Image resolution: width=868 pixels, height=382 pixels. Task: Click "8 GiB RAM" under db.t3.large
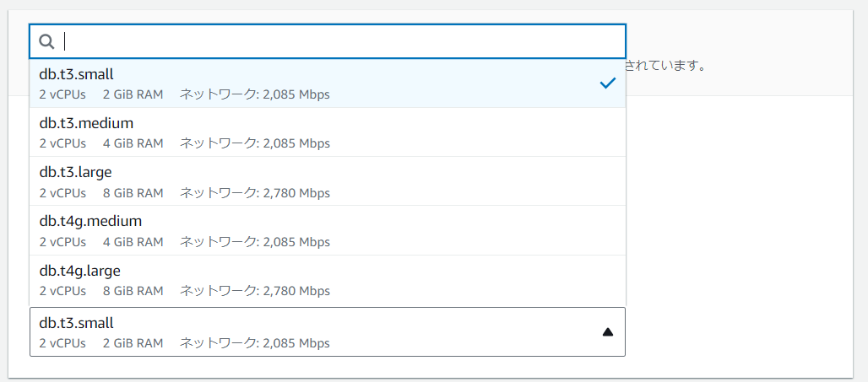[133, 193]
